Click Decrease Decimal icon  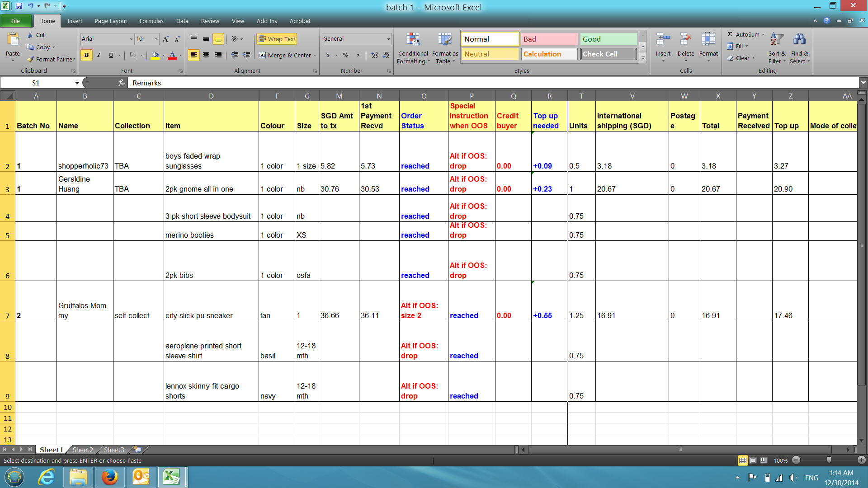pos(386,55)
